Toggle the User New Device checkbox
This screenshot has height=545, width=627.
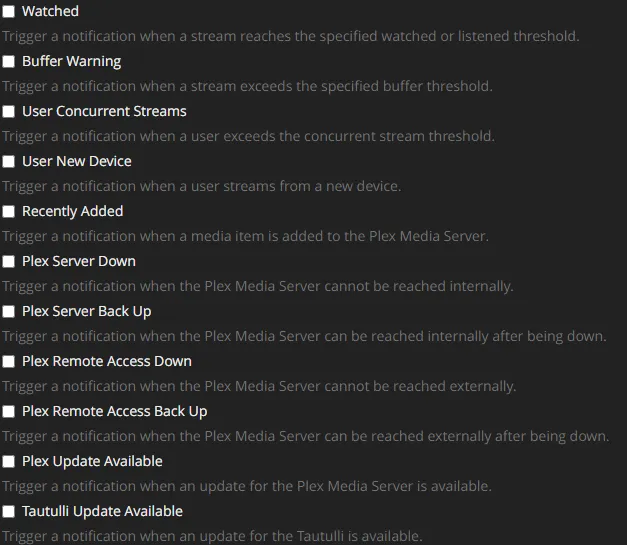coord(9,161)
